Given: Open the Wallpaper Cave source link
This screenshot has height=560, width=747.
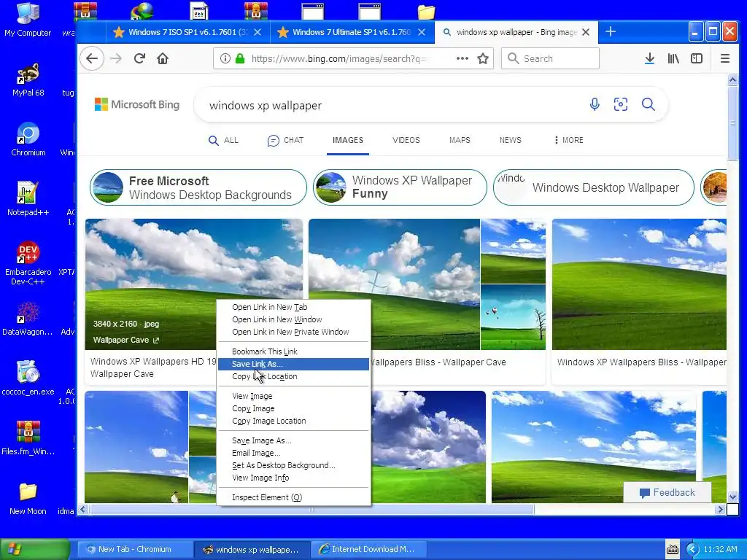Looking at the screenshot, I should click(x=126, y=340).
